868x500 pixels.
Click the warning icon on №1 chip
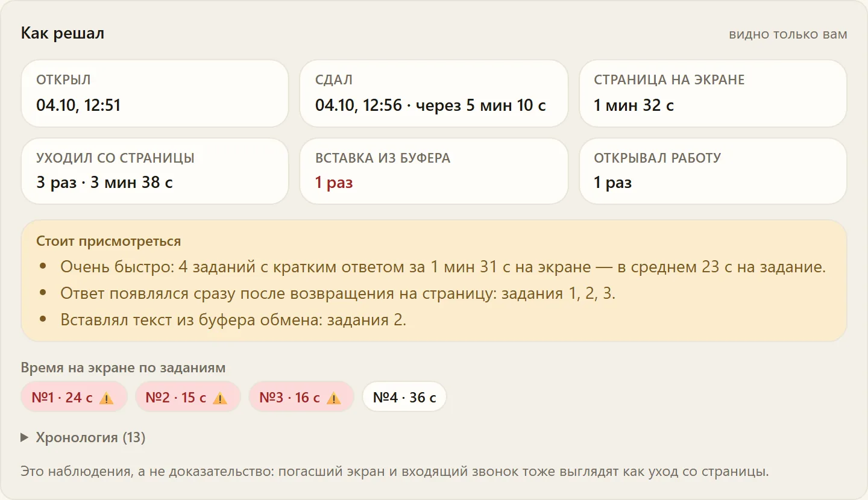pos(106,398)
